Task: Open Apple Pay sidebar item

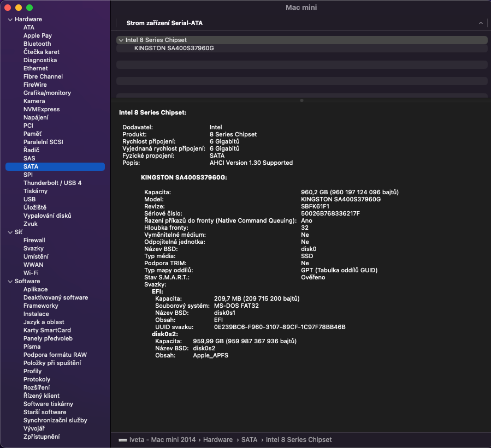Action: 38,35
